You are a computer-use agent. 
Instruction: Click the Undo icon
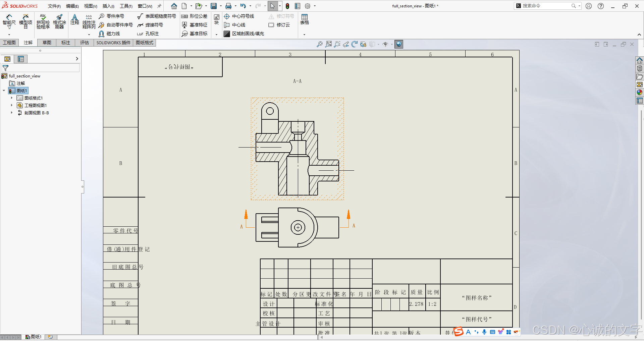tap(243, 6)
